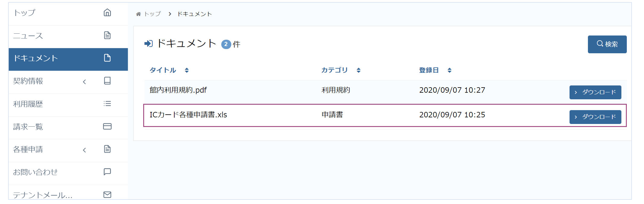
Task: Click the speech bubble icon beside お問い合わせ
Action: tap(107, 172)
